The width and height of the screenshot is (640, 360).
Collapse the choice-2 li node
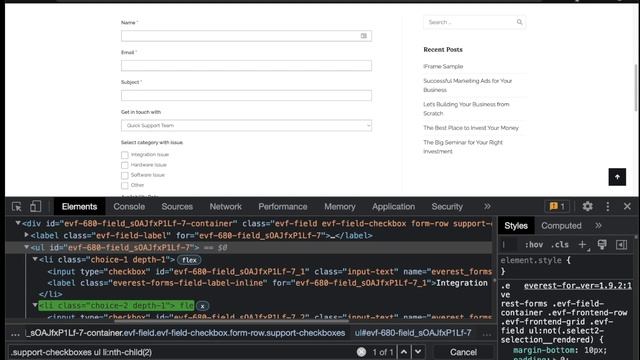[35, 305]
